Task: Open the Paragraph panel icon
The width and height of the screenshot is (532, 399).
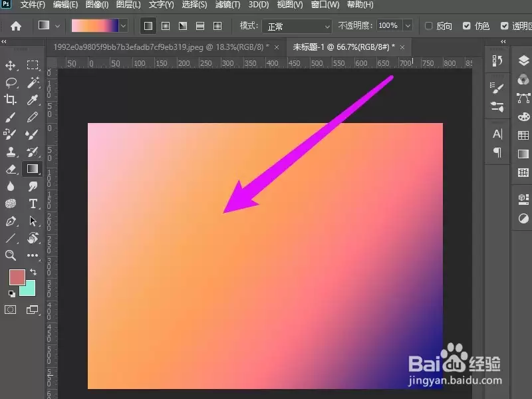Action: click(x=497, y=152)
